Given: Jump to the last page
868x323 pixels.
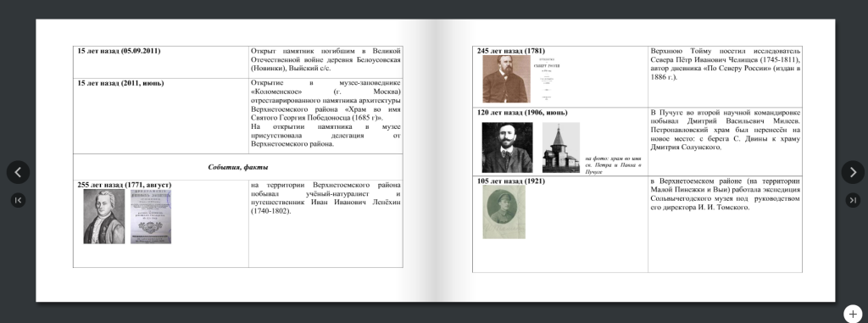Looking at the screenshot, I should click(853, 200).
